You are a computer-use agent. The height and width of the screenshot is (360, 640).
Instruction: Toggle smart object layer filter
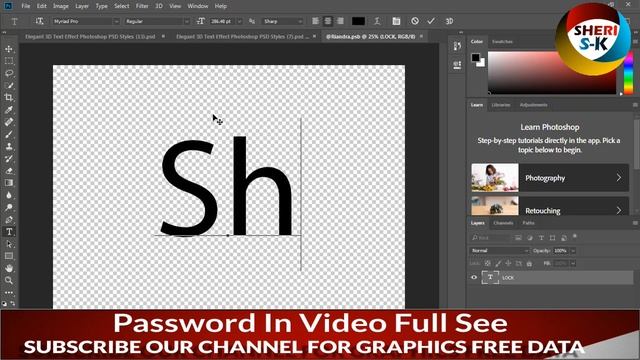click(564, 238)
